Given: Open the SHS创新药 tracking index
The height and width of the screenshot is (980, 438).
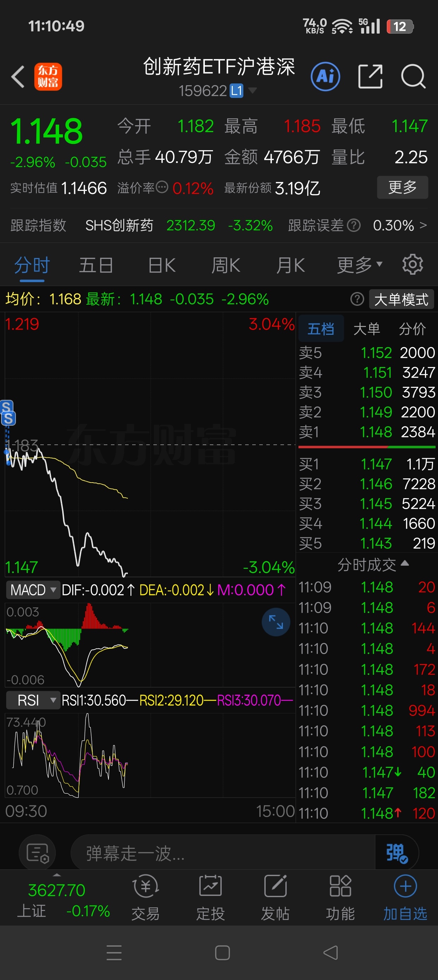Looking at the screenshot, I should point(119,225).
